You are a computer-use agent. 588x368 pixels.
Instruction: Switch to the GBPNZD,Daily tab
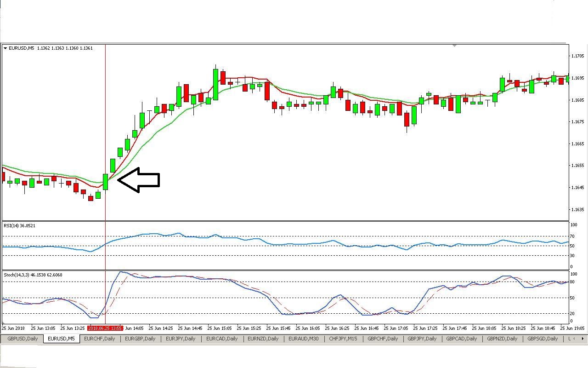click(502, 339)
